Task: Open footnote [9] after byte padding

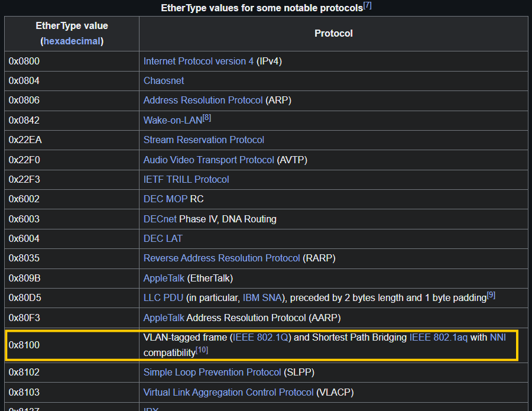Action: (x=491, y=295)
